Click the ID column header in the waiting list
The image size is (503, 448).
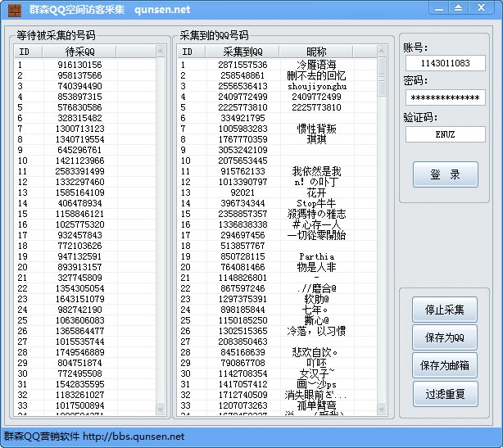click(28, 52)
